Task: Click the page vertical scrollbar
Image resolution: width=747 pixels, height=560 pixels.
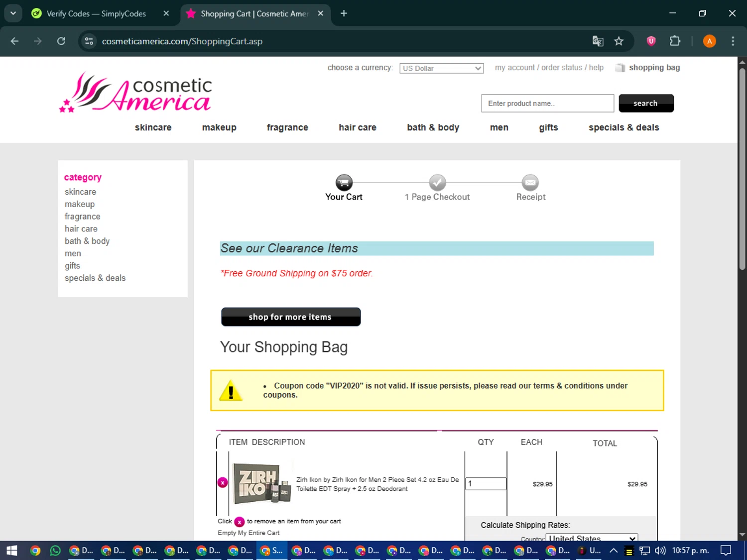Action: coord(742,169)
